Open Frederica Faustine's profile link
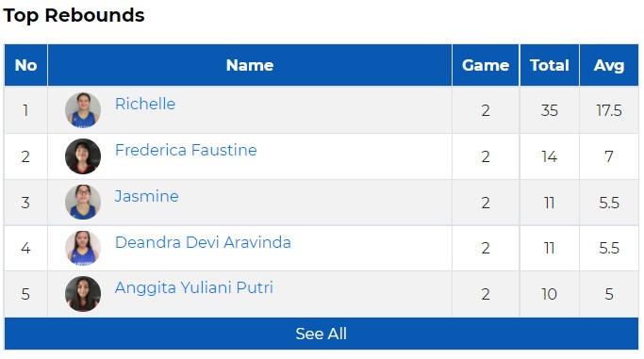644x359 pixels. click(x=186, y=150)
